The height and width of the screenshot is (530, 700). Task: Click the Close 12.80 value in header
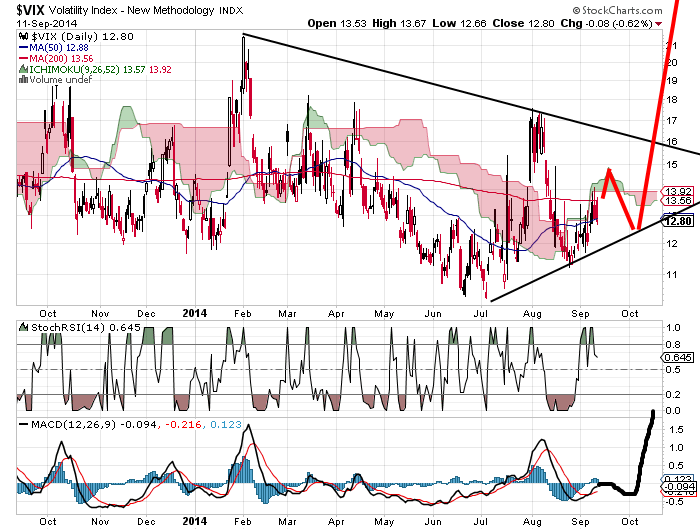pos(523,23)
